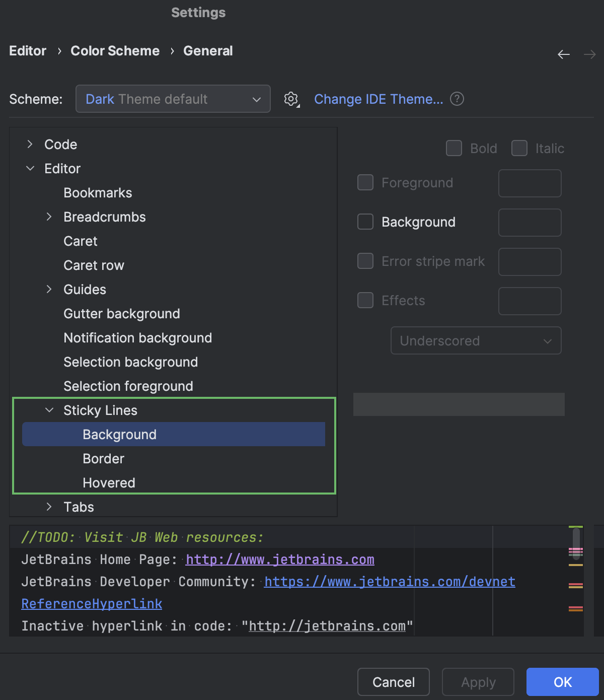Click ReferenceHyperlink in preview
Viewport: 604px width, 700px height.
tap(92, 604)
